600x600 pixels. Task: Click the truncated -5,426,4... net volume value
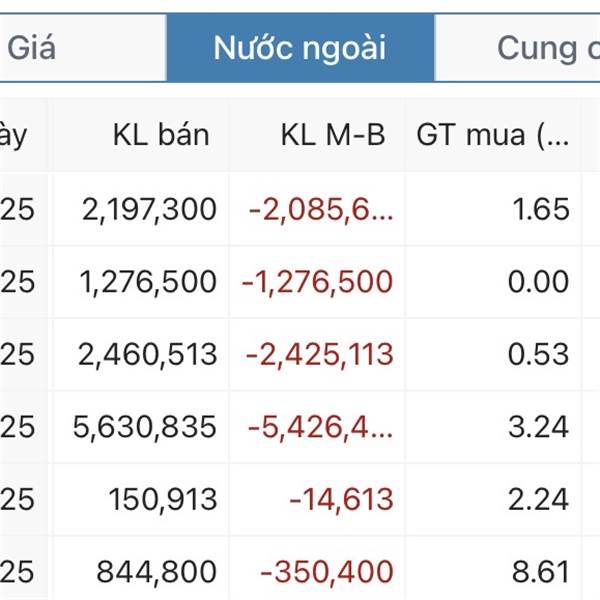coord(320,427)
